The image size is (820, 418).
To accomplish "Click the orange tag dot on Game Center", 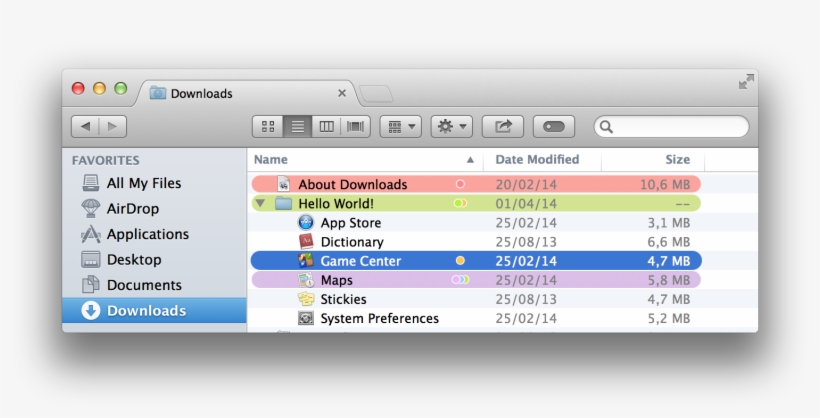I will [460, 261].
